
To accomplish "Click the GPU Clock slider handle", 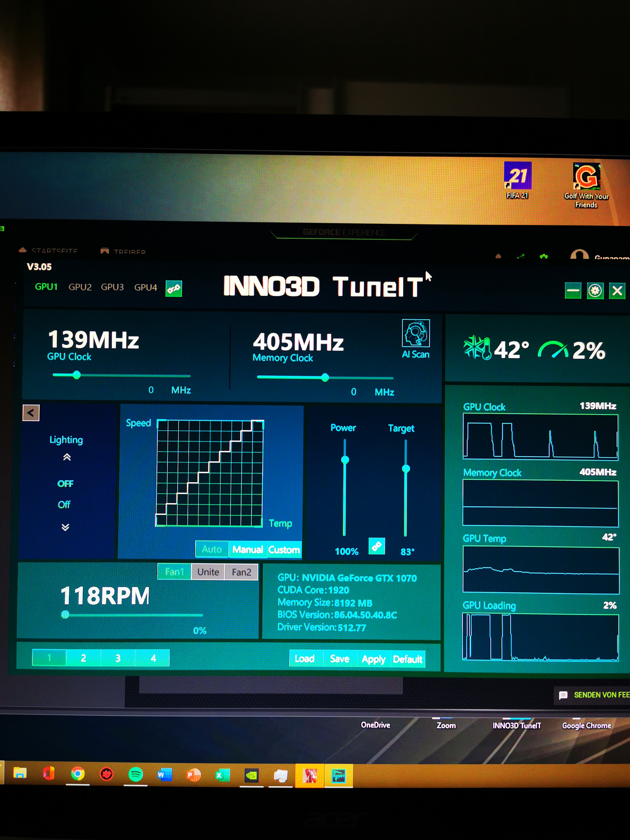I will (77, 375).
